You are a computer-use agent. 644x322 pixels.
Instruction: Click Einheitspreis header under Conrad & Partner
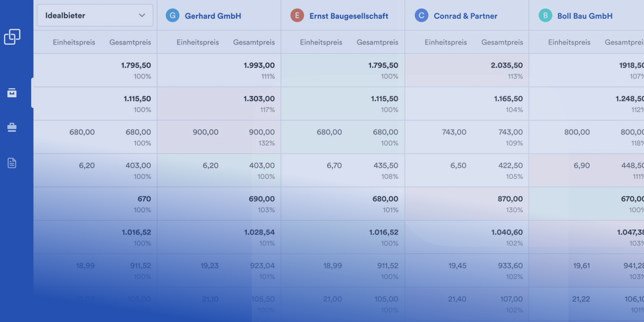(446, 42)
